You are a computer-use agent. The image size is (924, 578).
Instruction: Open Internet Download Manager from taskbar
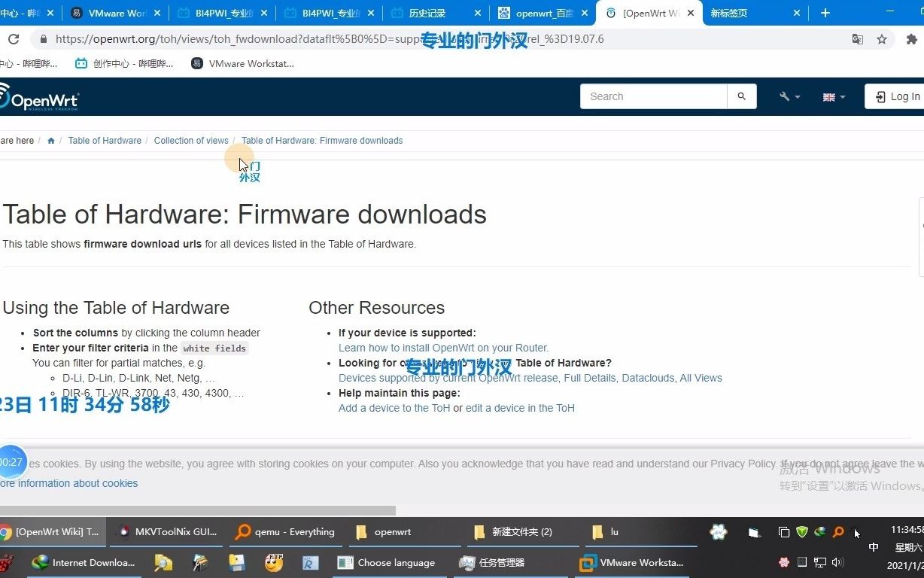[x=83, y=562]
